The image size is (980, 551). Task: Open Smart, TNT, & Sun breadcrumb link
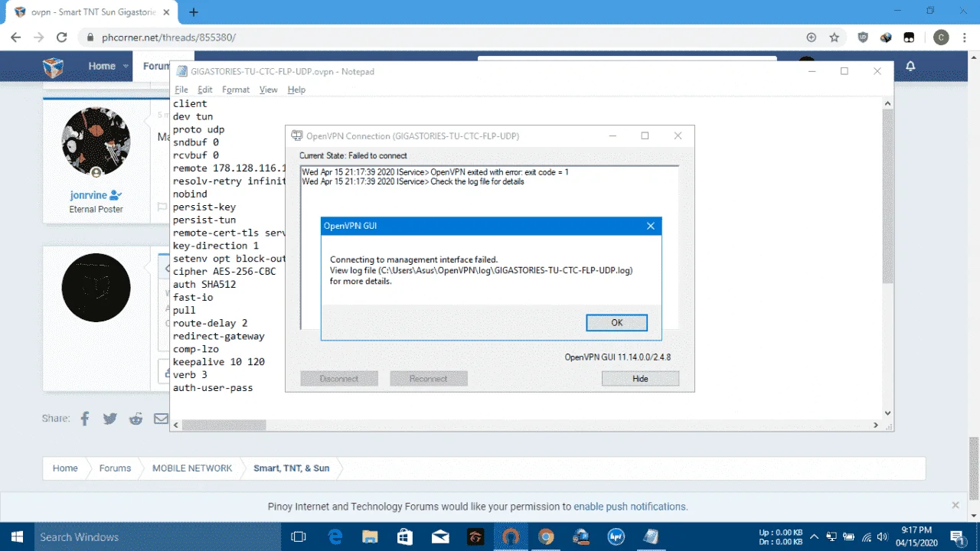pos(292,468)
